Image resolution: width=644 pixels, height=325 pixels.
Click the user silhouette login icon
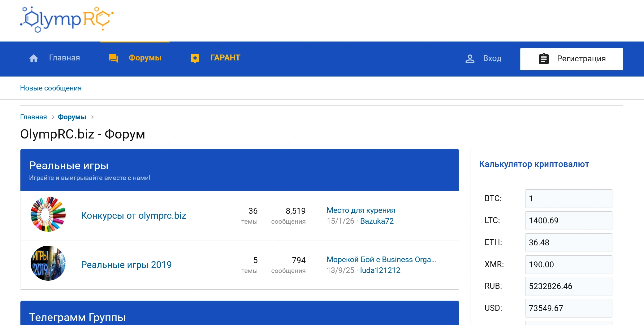coord(470,59)
